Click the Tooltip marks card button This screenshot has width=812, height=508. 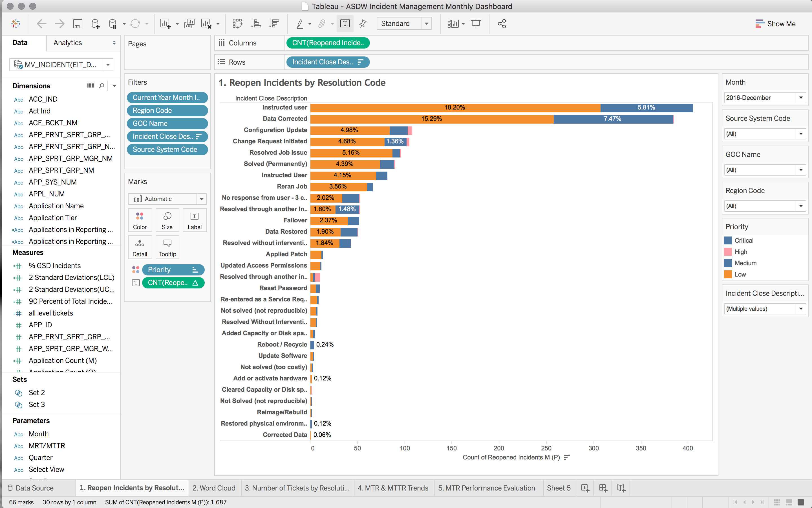coord(167,247)
